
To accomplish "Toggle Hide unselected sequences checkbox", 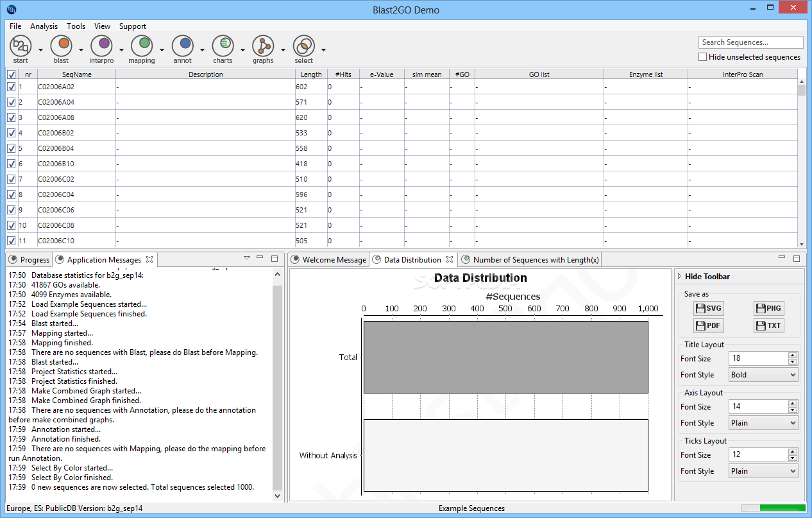I will coord(703,57).
